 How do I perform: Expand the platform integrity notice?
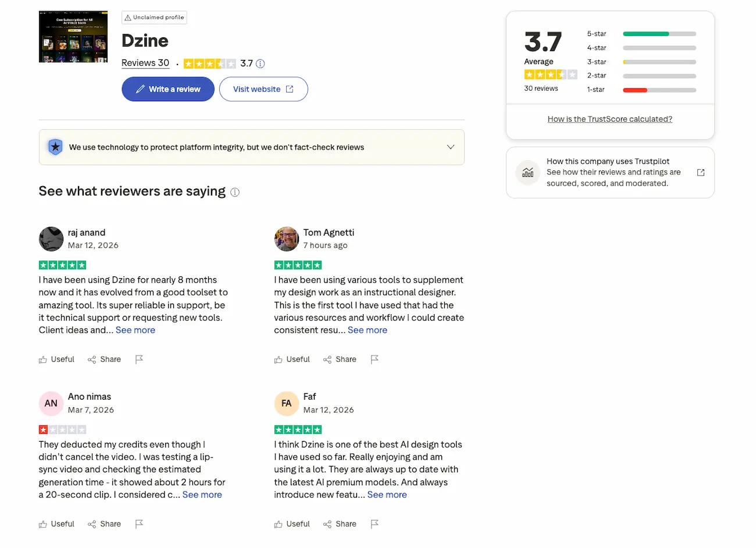451,147
